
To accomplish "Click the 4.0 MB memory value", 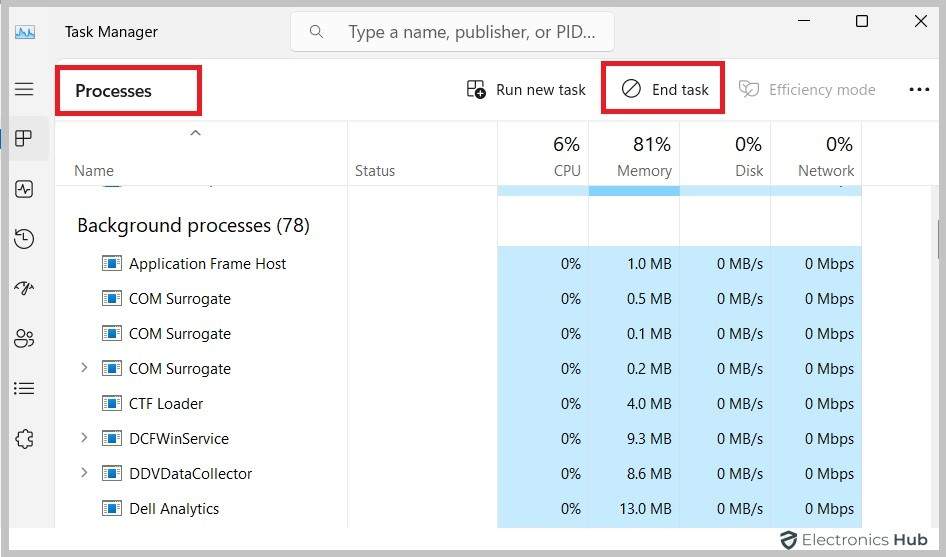I will click(649, 404).
